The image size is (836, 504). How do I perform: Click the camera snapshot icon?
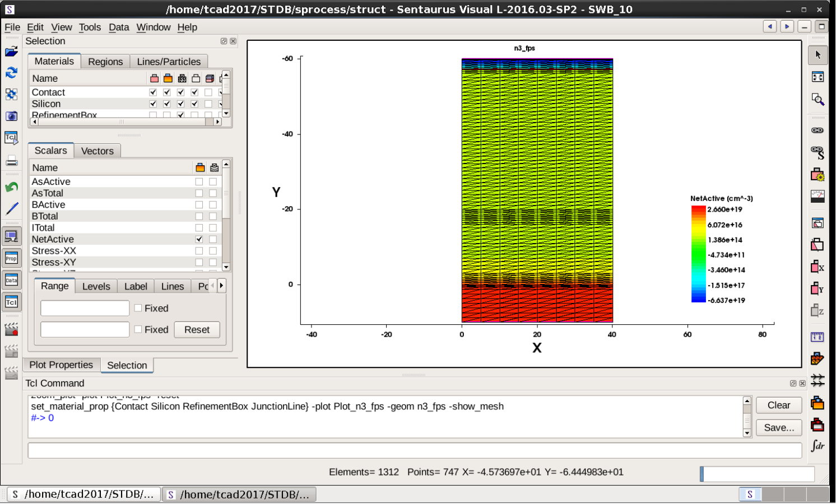pos(11,116)
